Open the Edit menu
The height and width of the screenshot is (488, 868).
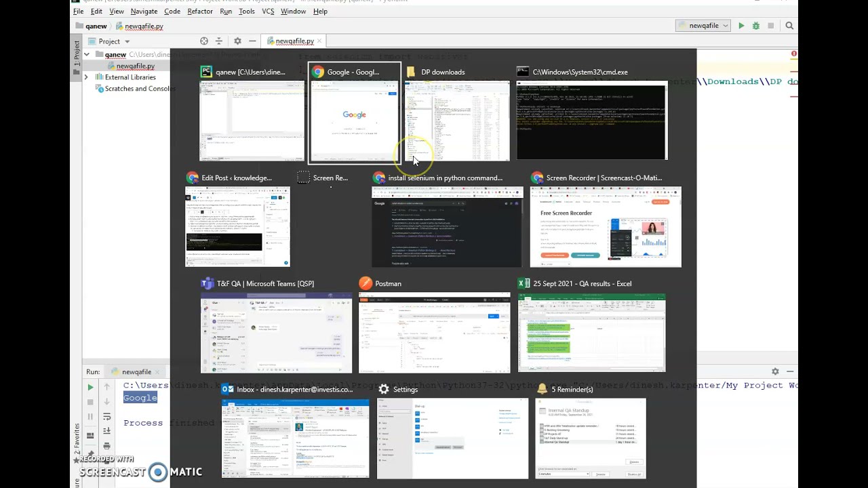(96, 12)
